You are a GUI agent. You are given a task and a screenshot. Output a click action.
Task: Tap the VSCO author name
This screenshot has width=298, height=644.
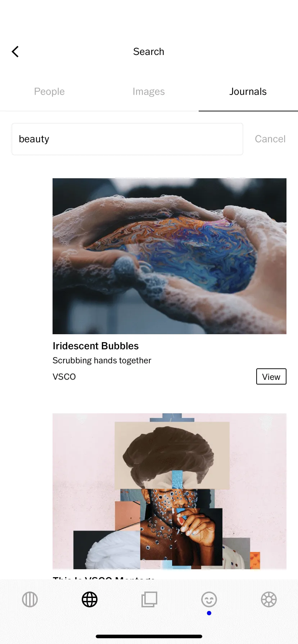[x=64, y=377]
